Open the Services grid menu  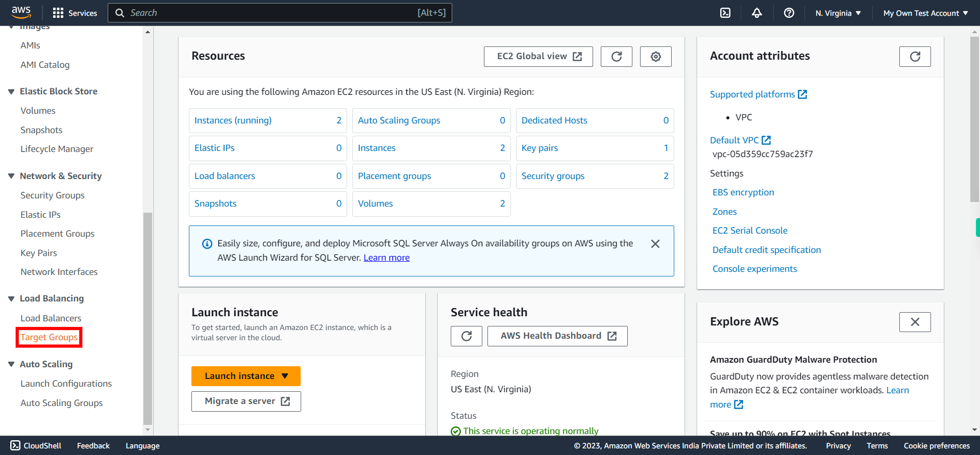(75, 13)
